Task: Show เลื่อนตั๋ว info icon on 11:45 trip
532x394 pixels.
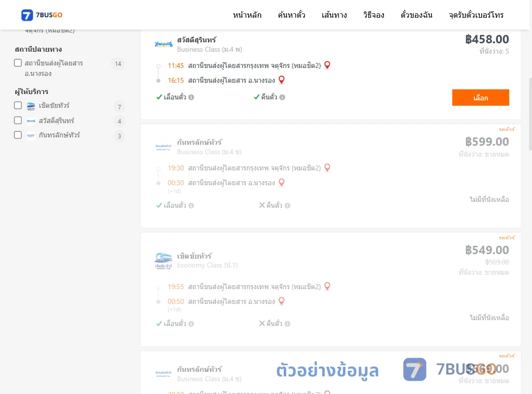Action: tap(191, 98)
